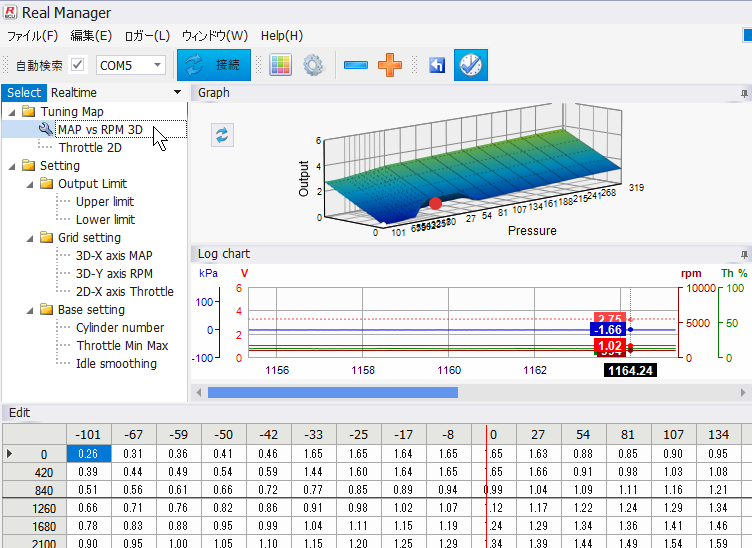The height and width of the screenshot is (548, 752).
Task: Open the ロガー(L) menu
Action: tap(147, 36)
